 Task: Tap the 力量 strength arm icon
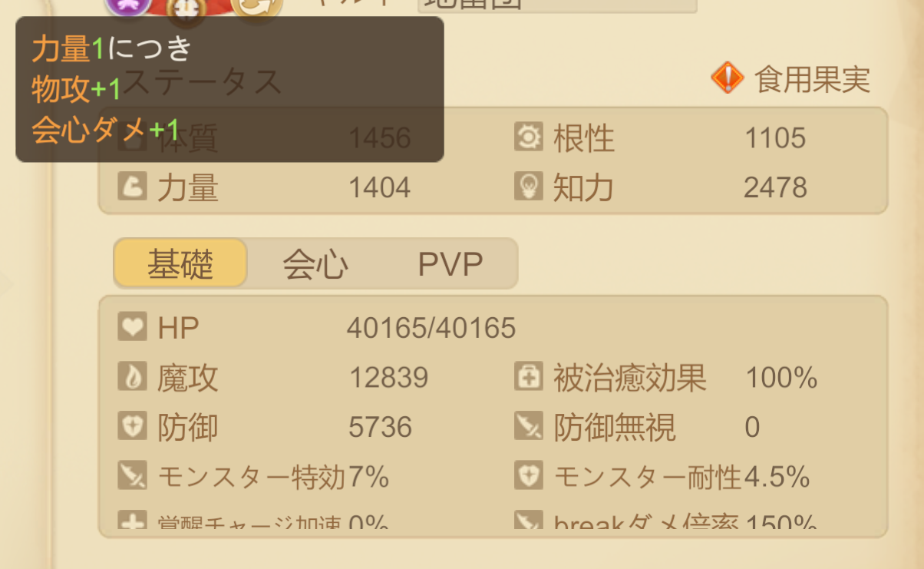pos(132,187)
